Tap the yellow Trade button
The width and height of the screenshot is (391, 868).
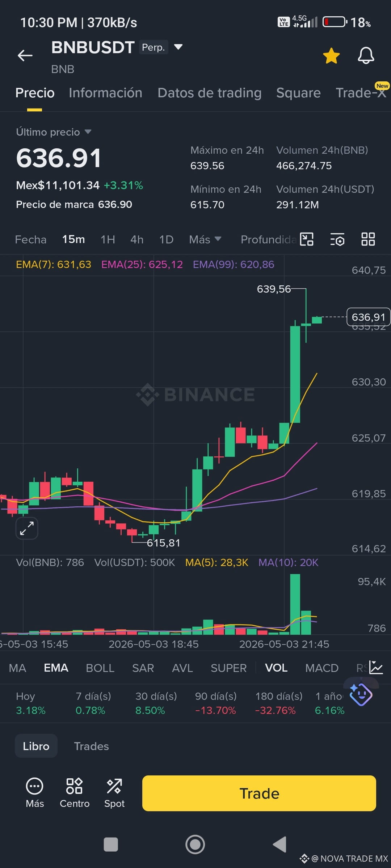pos(259,793)
